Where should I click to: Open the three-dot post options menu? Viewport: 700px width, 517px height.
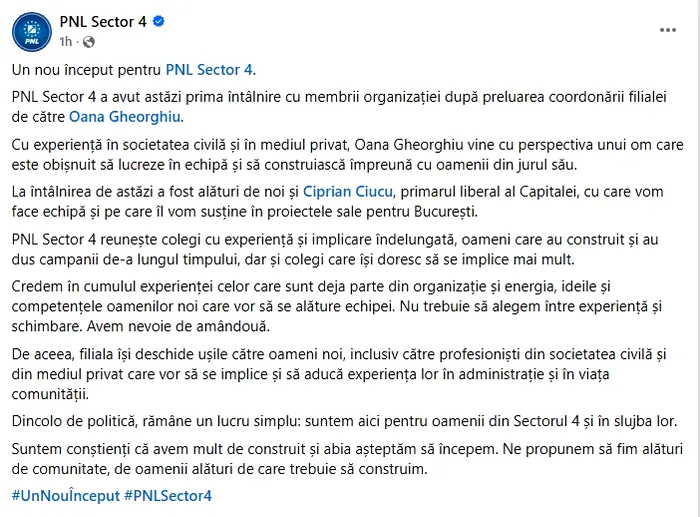click(x=668, y=30)
